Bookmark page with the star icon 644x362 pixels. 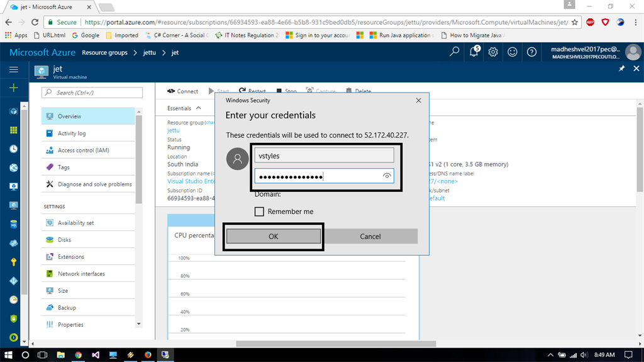pos(574,22)
